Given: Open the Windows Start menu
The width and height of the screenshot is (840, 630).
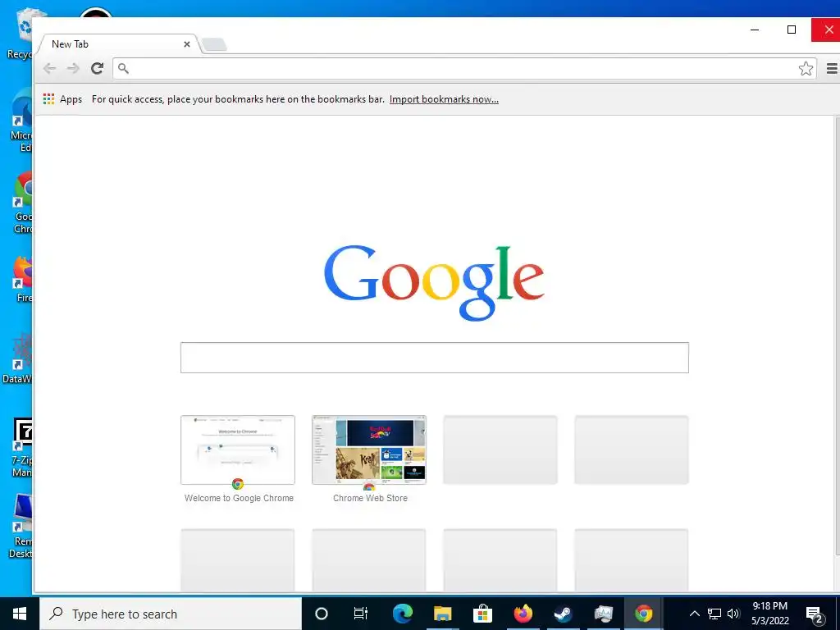Looking at the screenshot, I should tap(20, 614).
